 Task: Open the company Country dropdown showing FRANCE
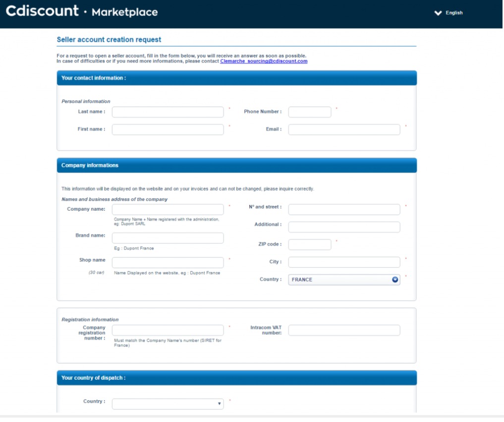click(x=344, y=280)
